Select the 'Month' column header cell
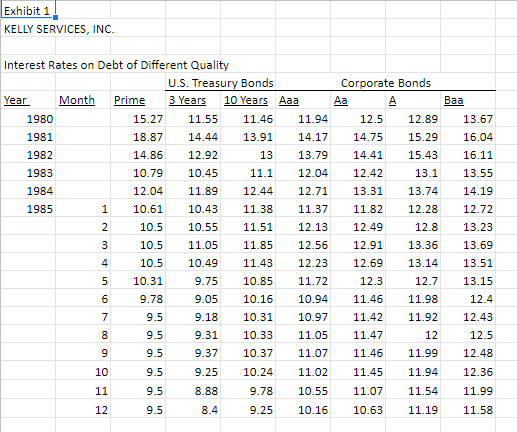Screen dimensions: 517x432 (83, 100)
